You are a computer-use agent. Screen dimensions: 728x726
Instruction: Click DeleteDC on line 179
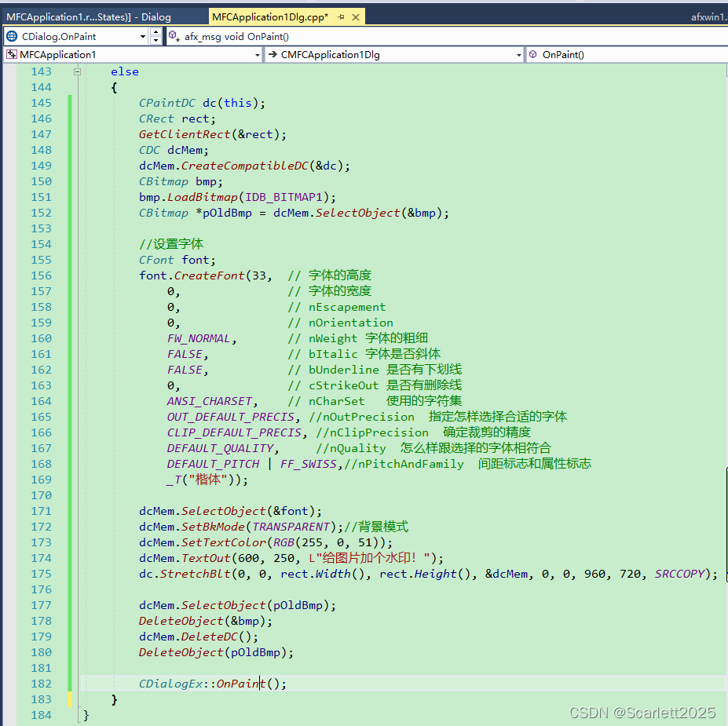[x=210, y=637]
